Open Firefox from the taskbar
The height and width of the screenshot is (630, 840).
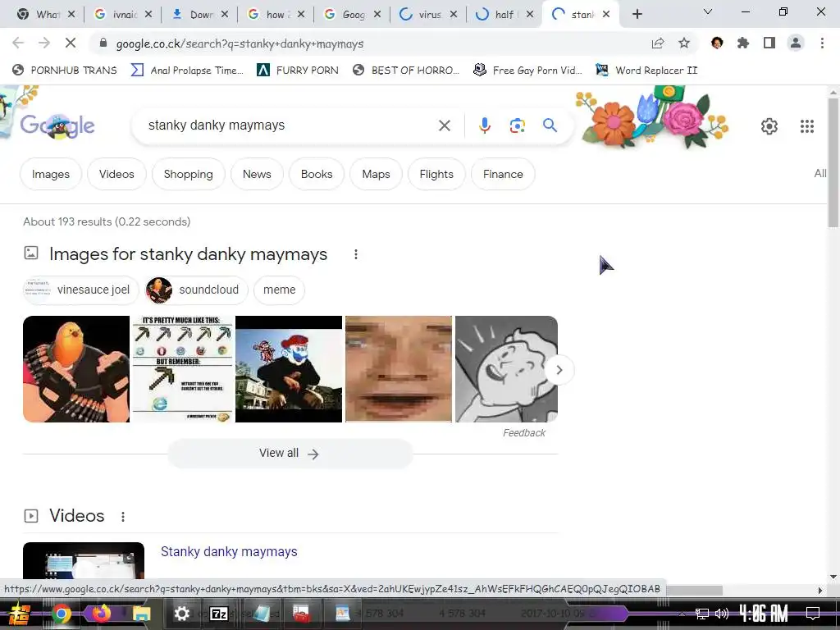point(101,614)
